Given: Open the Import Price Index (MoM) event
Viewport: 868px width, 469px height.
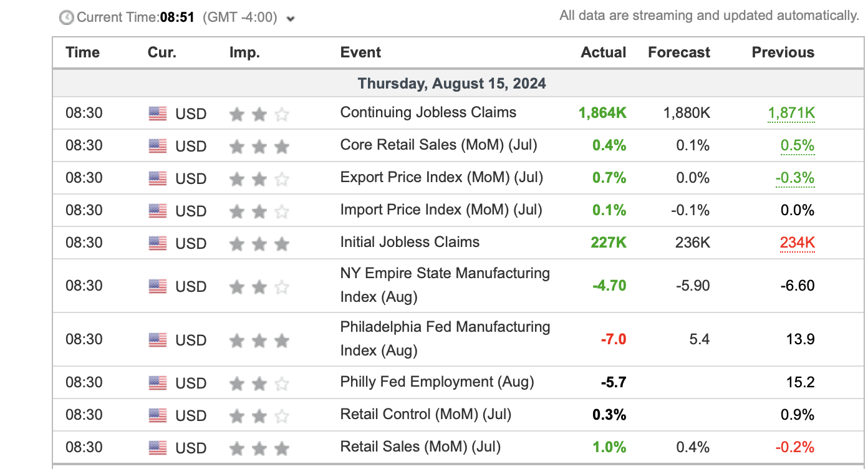Looking at the screenshot, I should click(x=441, y=210).
